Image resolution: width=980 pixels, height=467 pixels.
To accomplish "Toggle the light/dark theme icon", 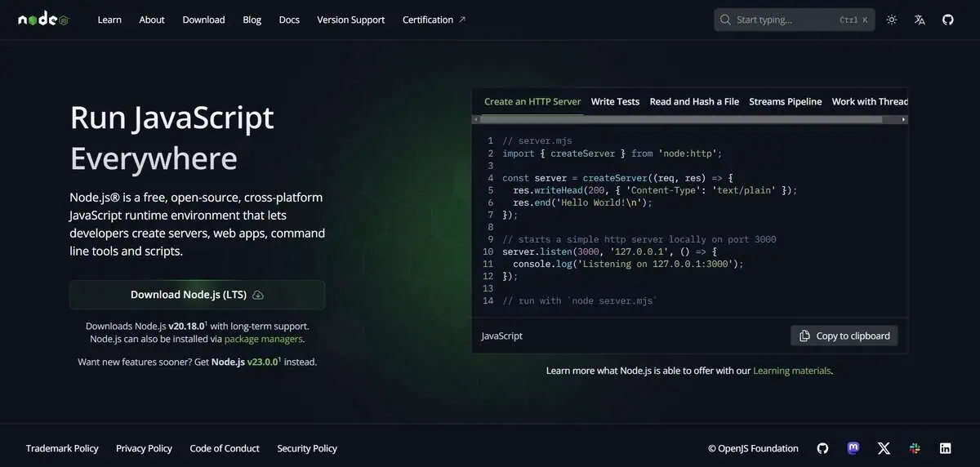I will pyautogui.click(x=892, y=20).
